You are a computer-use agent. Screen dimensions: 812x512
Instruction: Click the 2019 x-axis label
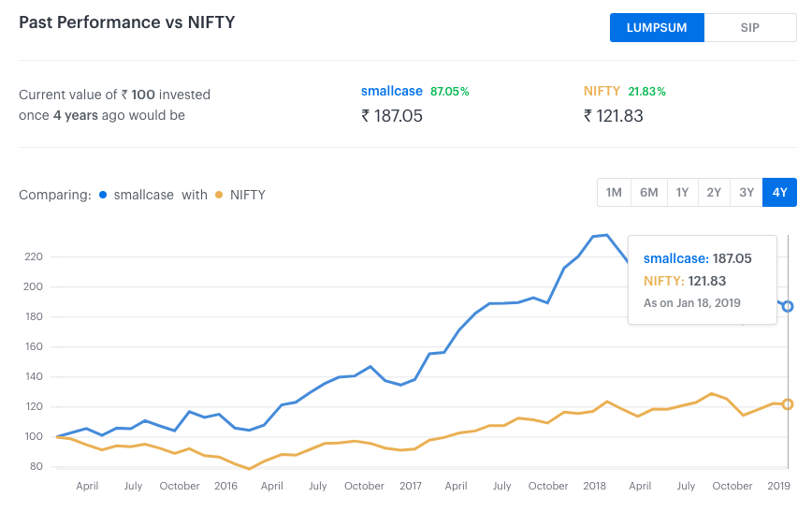[779, 486]
